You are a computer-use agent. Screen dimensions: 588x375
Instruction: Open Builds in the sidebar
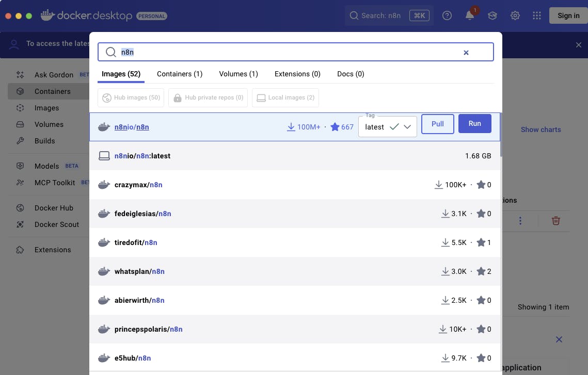[x=49, y=141]
